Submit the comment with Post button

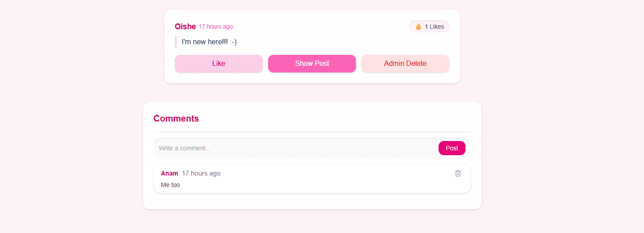pyautogui.click(x=451, y=148)
